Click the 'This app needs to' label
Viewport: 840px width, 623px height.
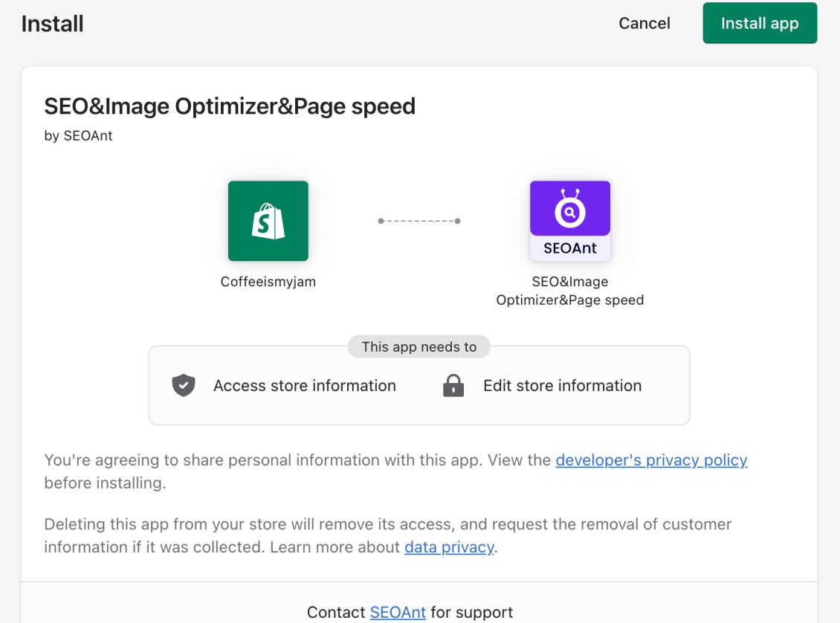coord(419,346)
